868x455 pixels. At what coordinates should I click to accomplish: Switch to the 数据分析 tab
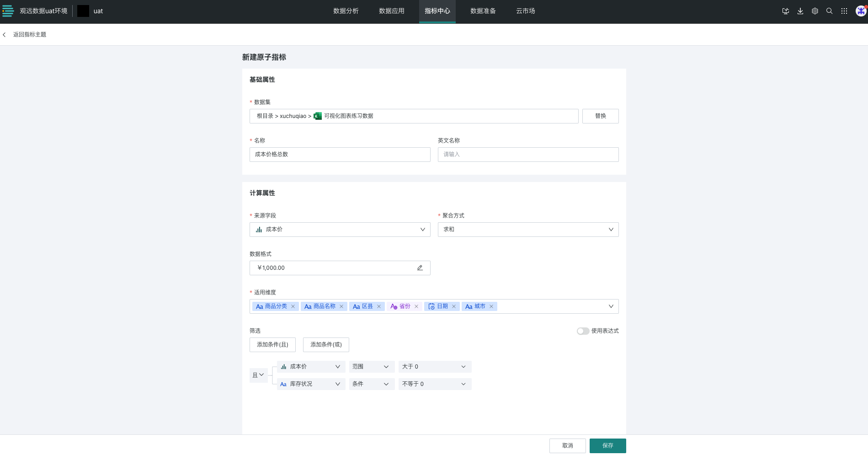(x=346, y=11)
